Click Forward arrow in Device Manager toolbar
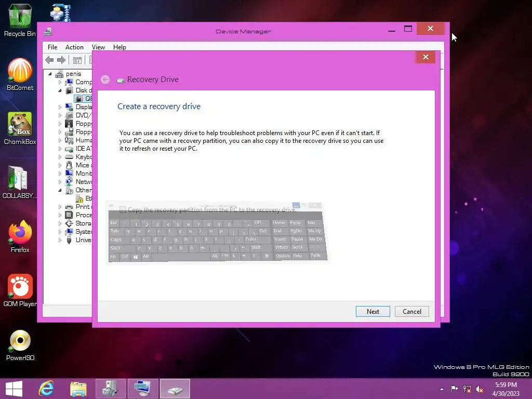This screenshot has width=532, height=399. (x=61, y=60)
